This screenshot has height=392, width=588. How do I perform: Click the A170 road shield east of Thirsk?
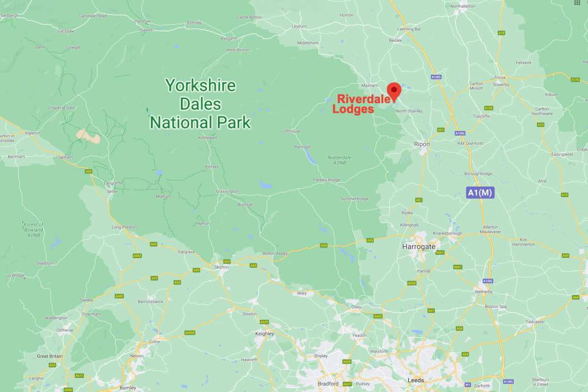point(575,79)
